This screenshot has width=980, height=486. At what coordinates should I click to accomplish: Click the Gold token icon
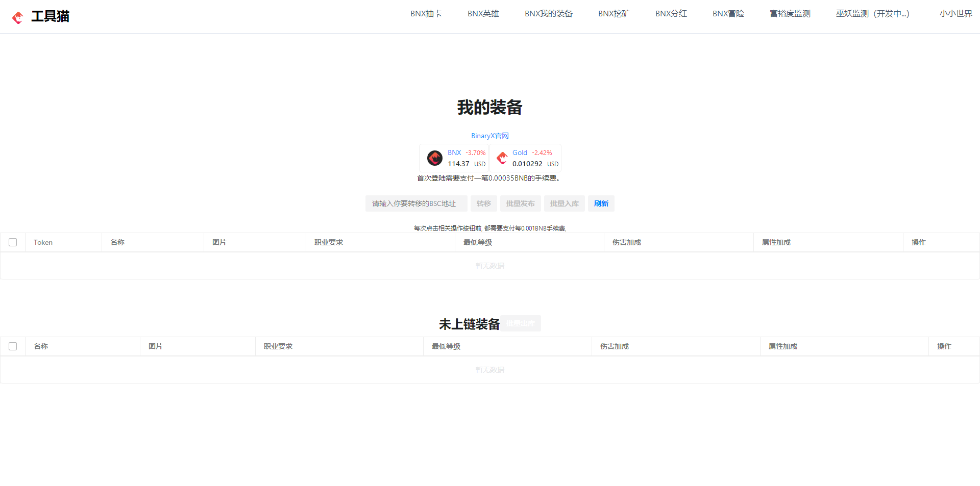(502, 158)
